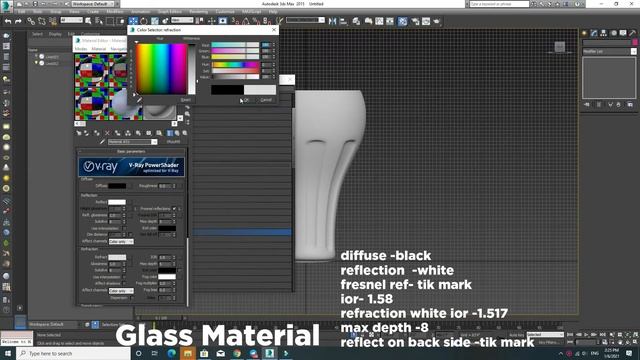Collapse the Basic parameters rollout
The image size is (640, 360).
coord(131,151)
